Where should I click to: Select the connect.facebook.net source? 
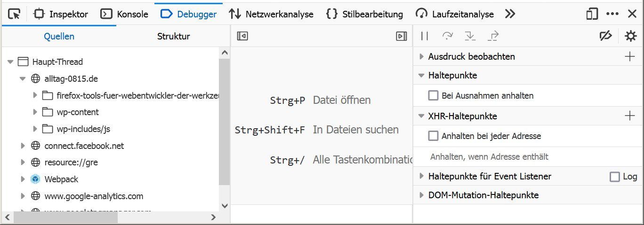pyautogui.click(x=84, y=146)
